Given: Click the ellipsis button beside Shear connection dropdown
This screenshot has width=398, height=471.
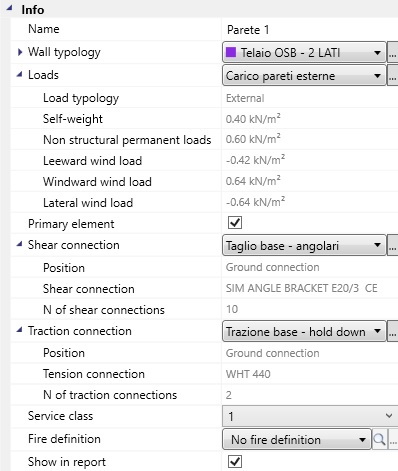Looking at the screenshot, I should pyautogui.click(x=393, y=246).
